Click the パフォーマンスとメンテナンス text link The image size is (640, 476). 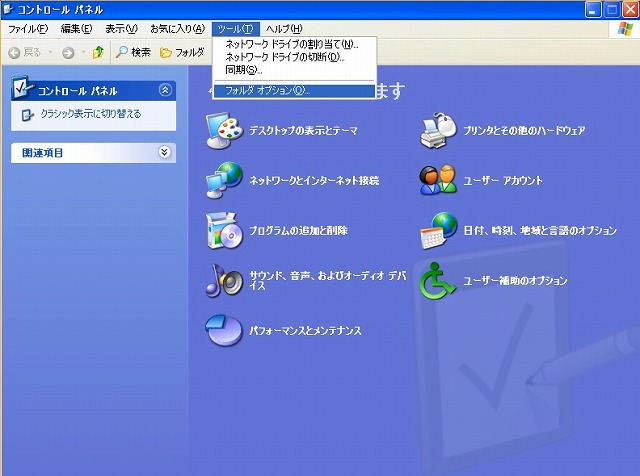pos(305,330)
